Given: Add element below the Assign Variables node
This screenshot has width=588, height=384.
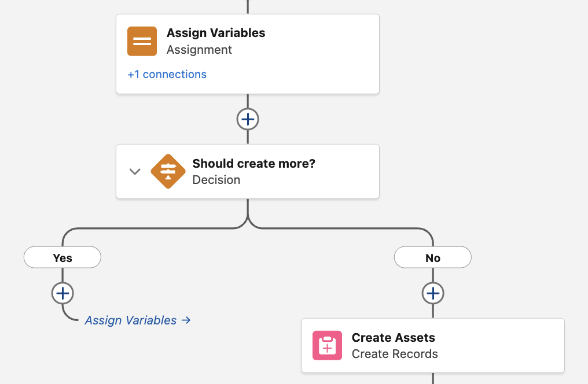Looking at the screenshot, I should coord(248,120).
